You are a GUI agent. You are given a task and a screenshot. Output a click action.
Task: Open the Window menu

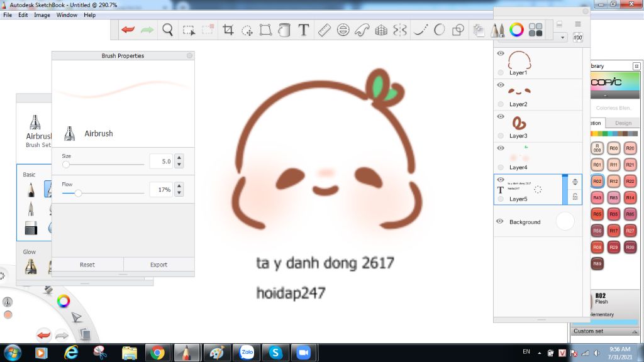(x=67, y=15)
